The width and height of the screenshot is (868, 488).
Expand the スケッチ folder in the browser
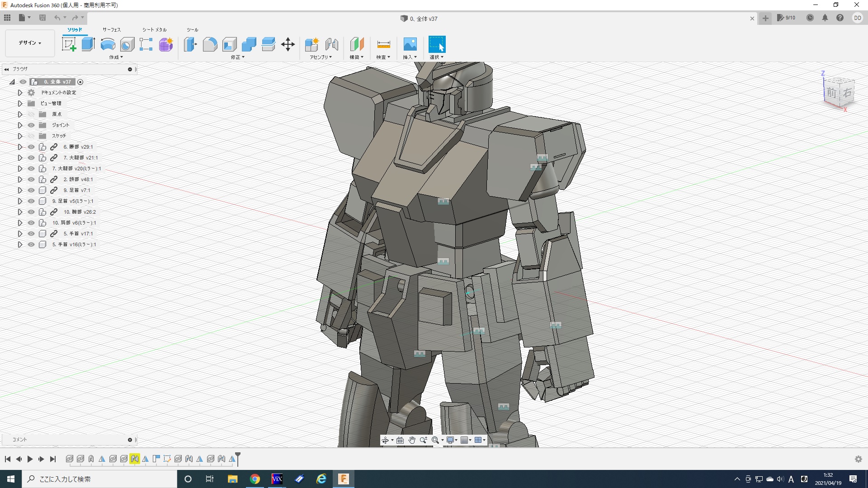coord(20,136)
